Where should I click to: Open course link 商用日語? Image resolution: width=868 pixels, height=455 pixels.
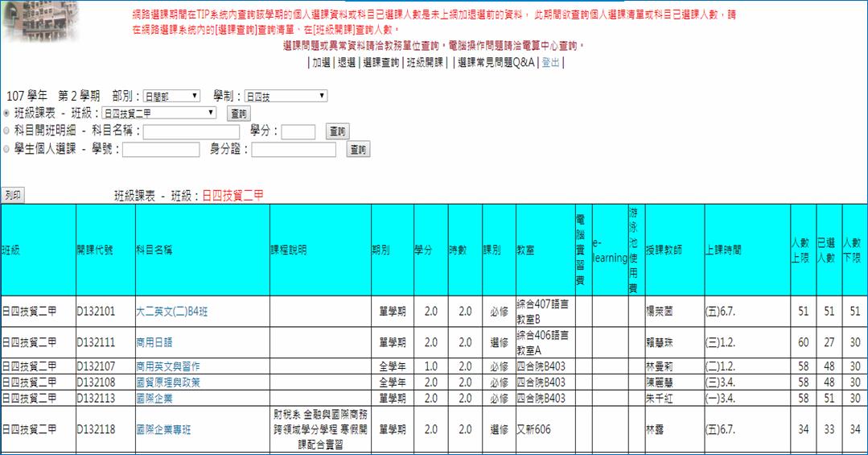coord(154,342)
